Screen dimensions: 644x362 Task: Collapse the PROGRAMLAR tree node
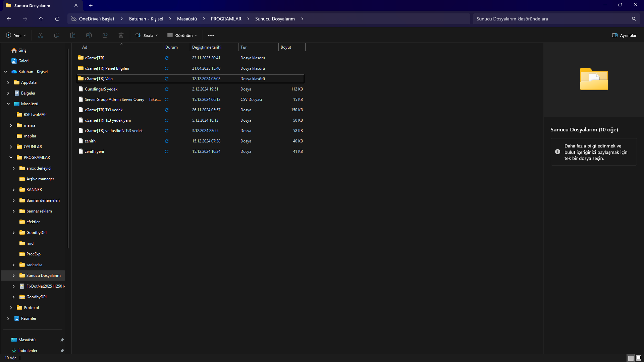point(11,158)
